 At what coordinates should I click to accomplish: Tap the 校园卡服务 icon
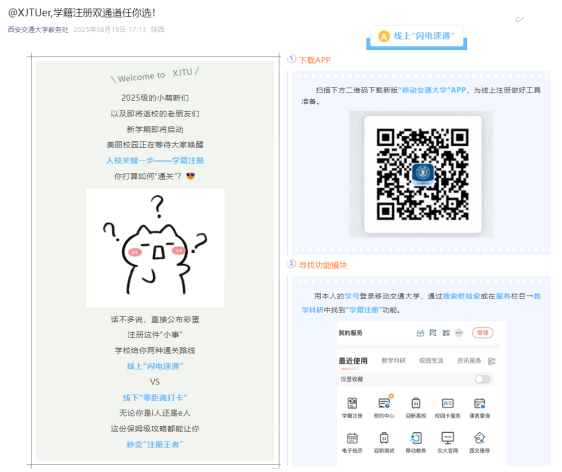447,404
